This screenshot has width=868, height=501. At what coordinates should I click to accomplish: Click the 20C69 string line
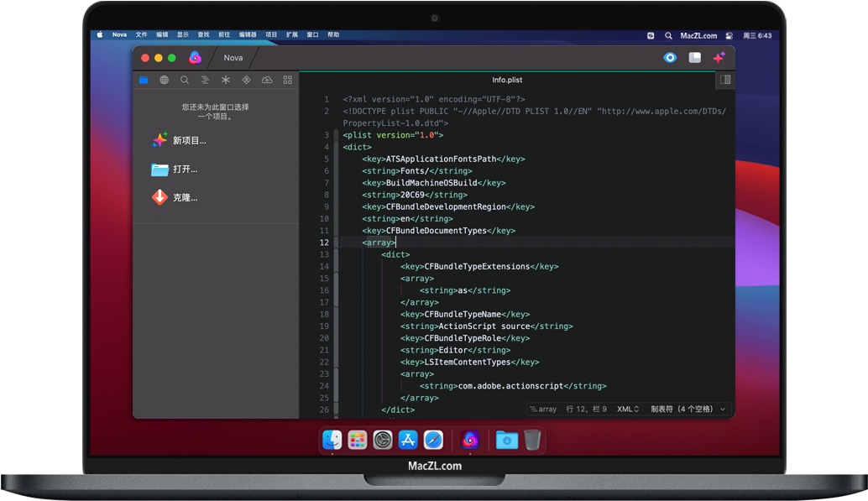415,195
